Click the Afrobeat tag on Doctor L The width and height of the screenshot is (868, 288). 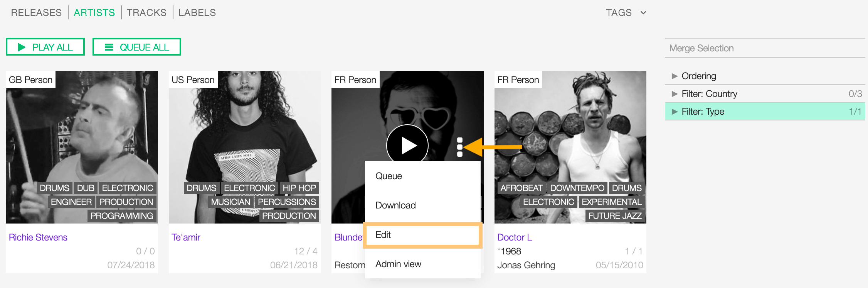tap(521, 188)
